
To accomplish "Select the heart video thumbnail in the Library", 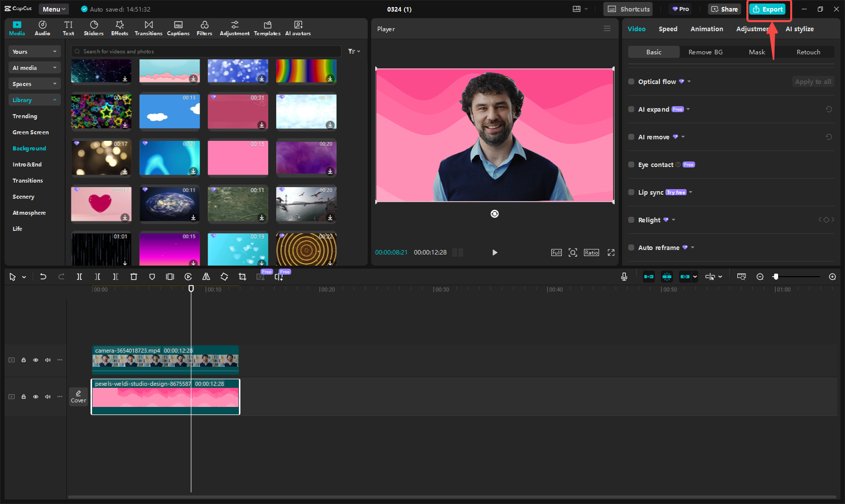I will click(x=101, y=204).
